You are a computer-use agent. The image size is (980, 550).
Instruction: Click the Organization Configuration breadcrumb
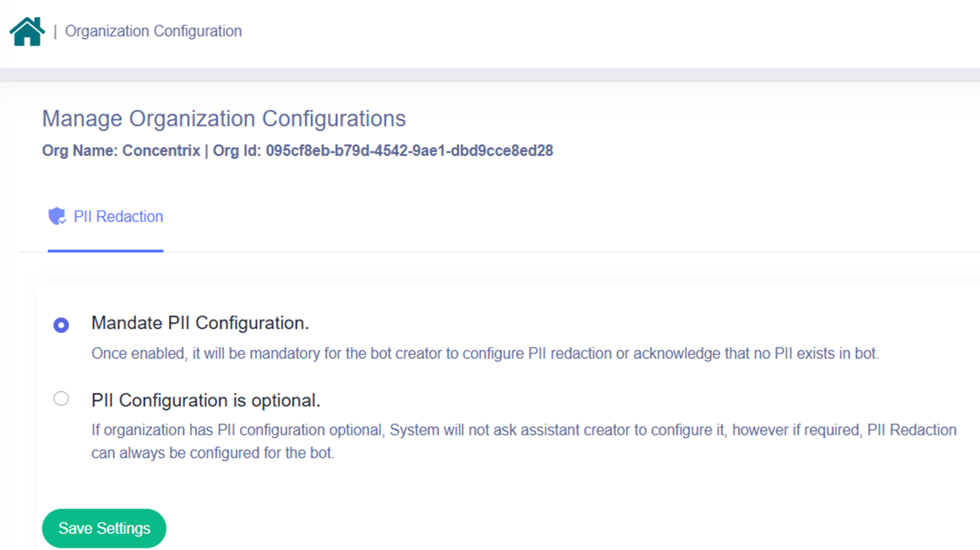153,31
